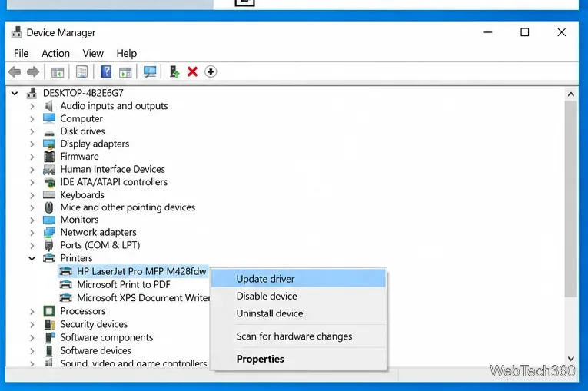Open Properties from the context menu

point(298,359)
